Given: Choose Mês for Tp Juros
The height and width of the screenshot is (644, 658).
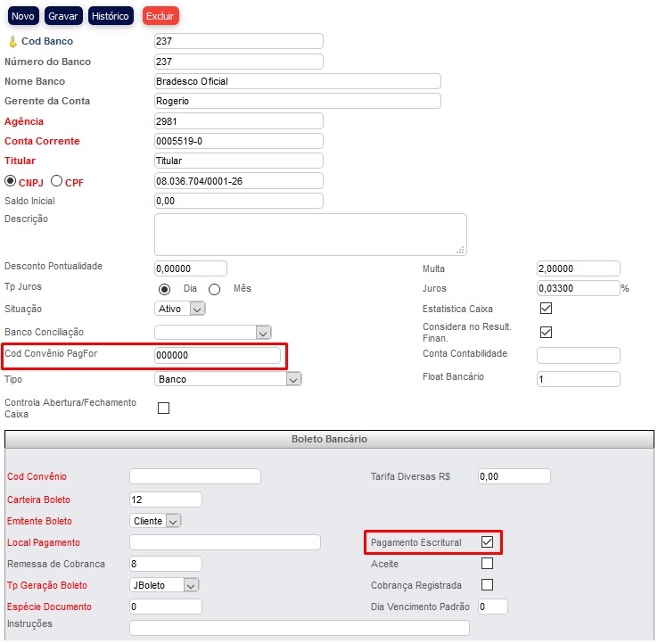Looking at the screenshot, I should 214,289.
